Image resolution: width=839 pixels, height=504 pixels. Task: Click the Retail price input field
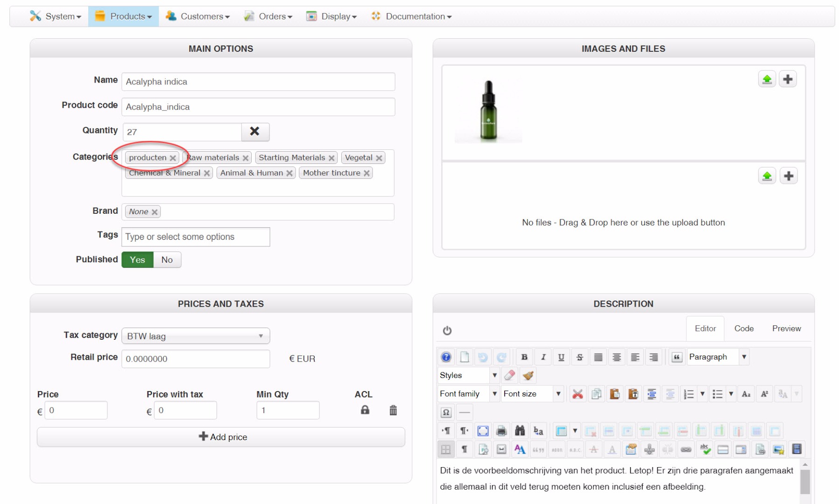pyautogui.click(x=195, y=359)
